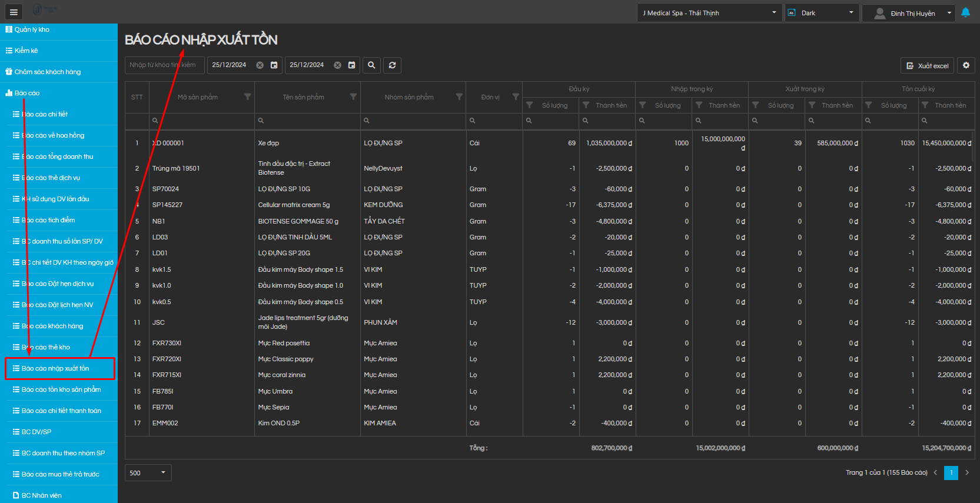Clear the second date field

pyautogui.click(x=337, y=65)
